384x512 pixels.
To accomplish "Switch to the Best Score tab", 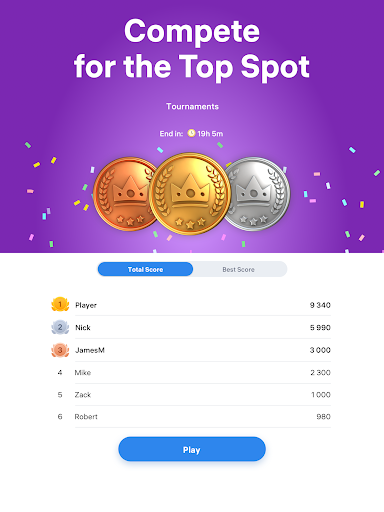I will [x=239, y=269].
